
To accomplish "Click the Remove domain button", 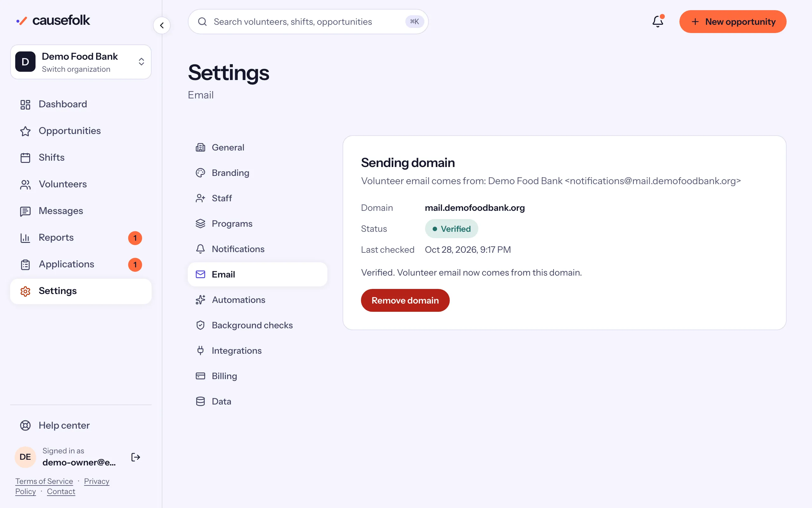I will click(405, 300).
